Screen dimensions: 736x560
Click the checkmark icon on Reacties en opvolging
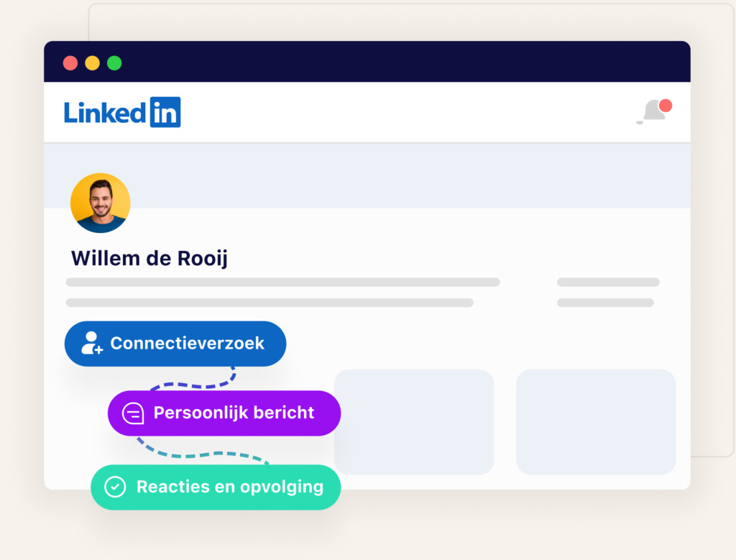coord(115,487)
